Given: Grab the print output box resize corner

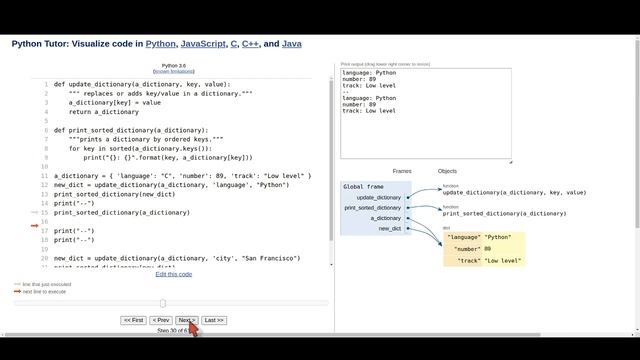Looking at the screenshot, I should [510, 162].
